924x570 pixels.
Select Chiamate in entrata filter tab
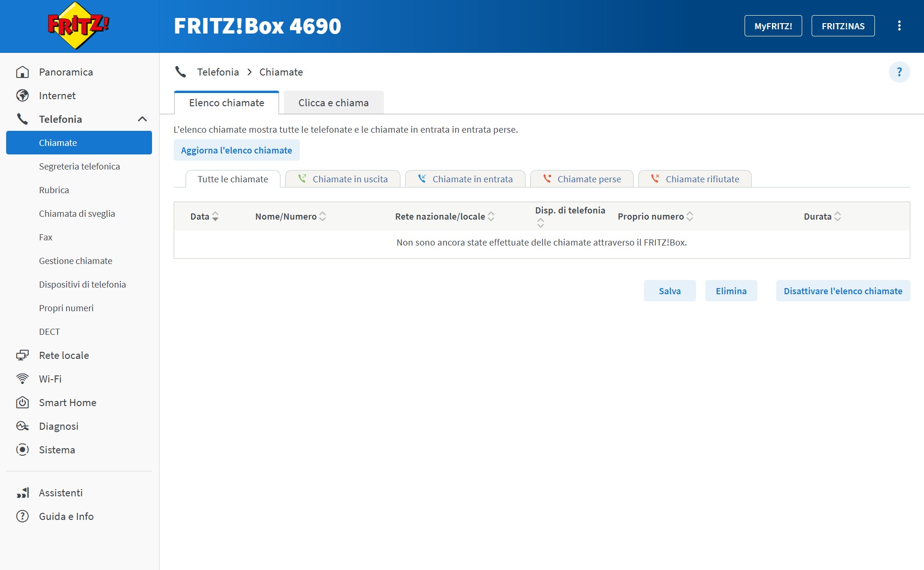click(465, 179)
